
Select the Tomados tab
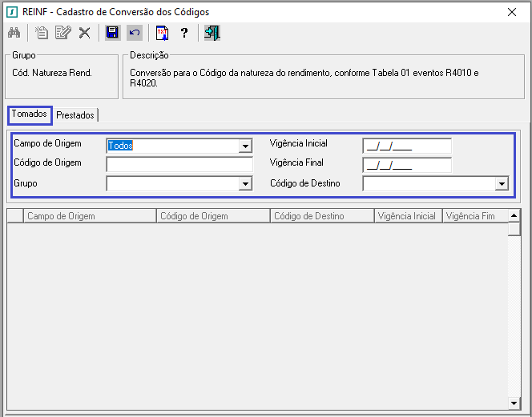point(30,114)
